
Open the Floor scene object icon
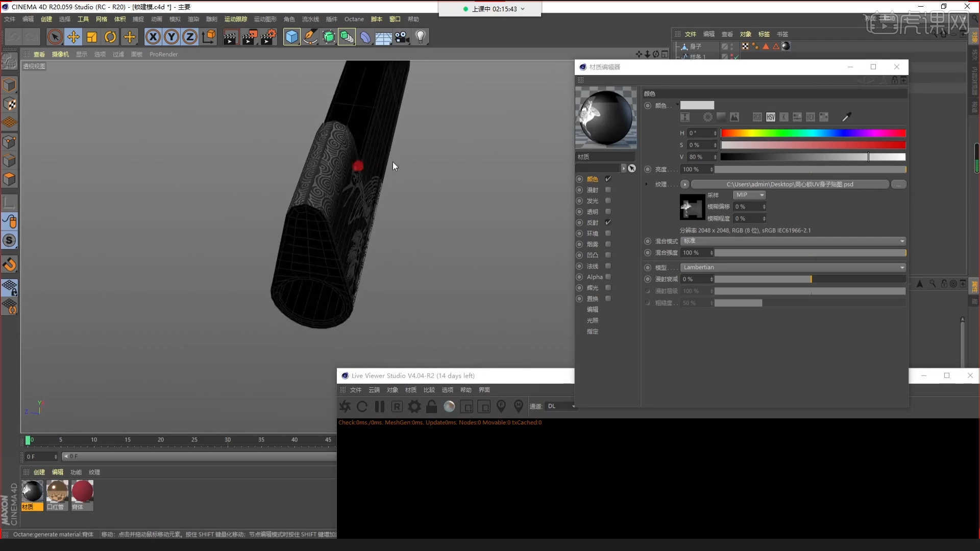coord(383,37)
